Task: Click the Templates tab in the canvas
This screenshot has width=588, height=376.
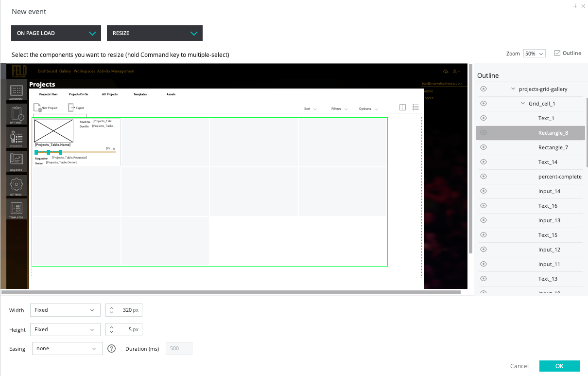Action: (140, 94)
